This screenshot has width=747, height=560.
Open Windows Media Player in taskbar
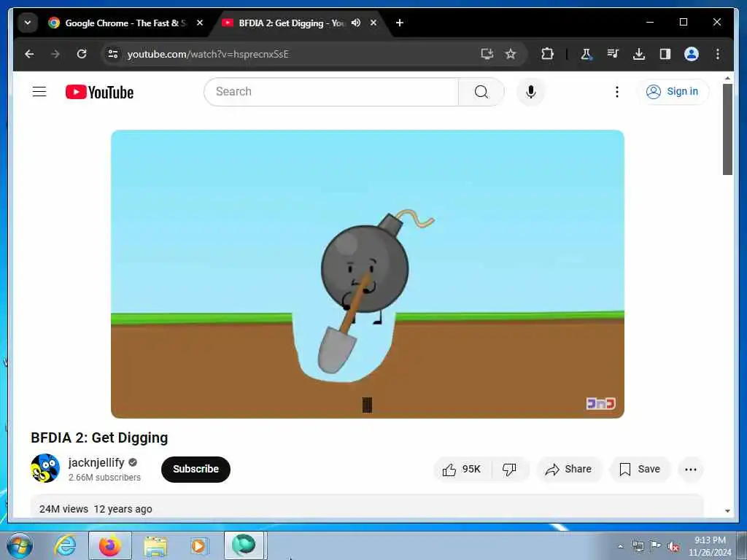[x=198, y=545]
